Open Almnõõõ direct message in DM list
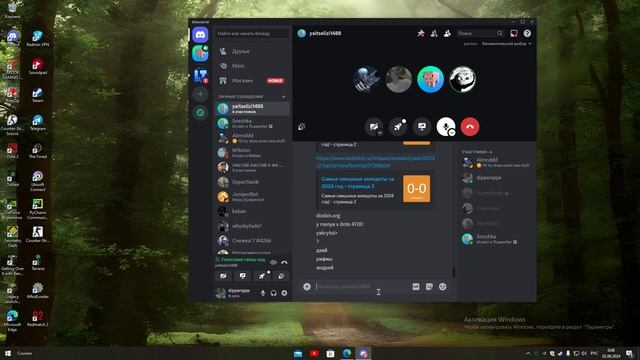The height and width of the screenshot is (360, 640). [253, 138]
